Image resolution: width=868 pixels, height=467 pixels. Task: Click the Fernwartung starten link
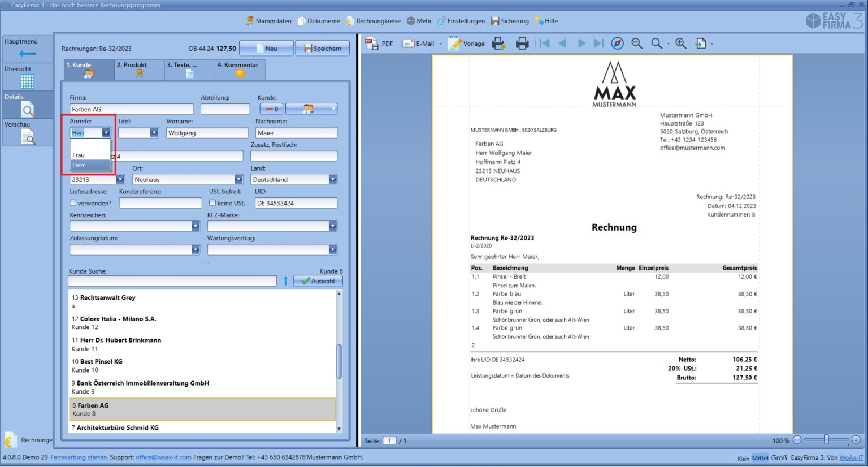(x=79, y=457)
